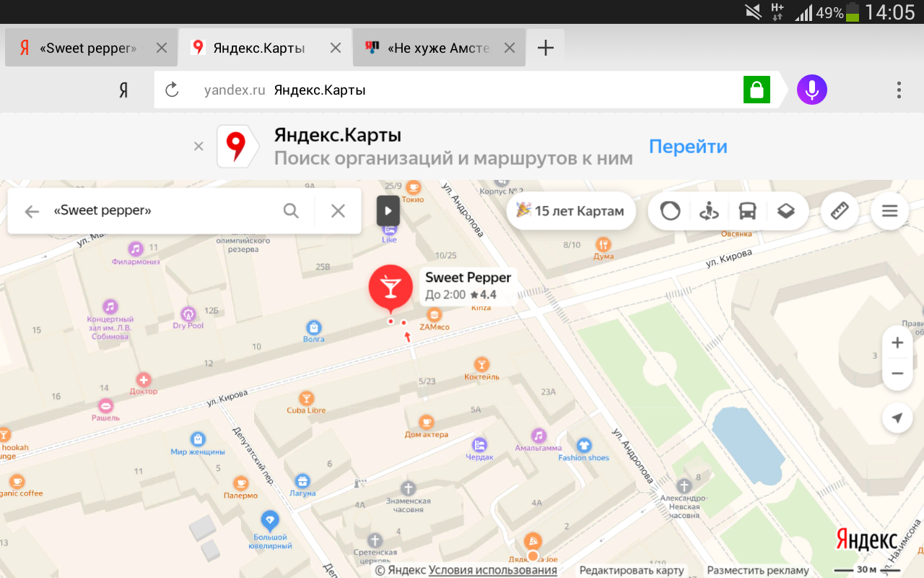Clear the map search query
Image resolution: width=924 pixels, height=578 pixels.
coord(338,211)
